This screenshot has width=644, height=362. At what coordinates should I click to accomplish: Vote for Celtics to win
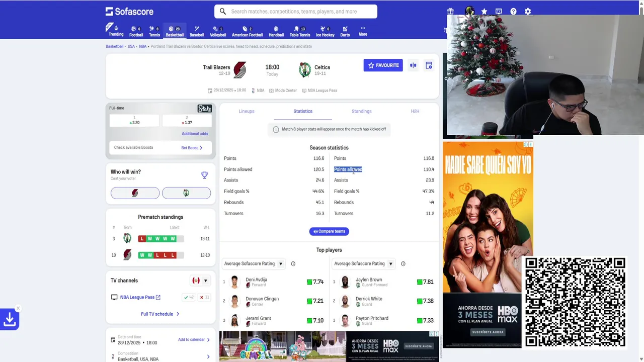(x=186, y=193)
